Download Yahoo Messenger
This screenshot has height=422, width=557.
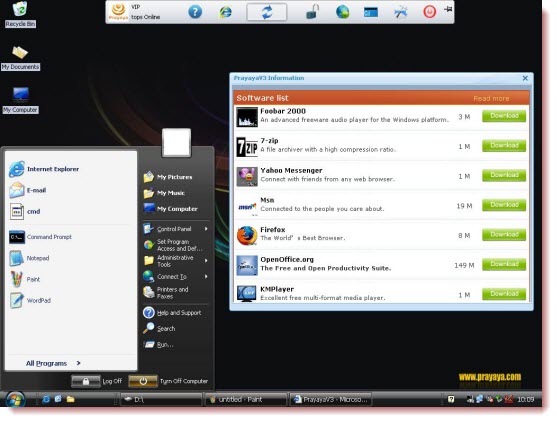point(504,175)
